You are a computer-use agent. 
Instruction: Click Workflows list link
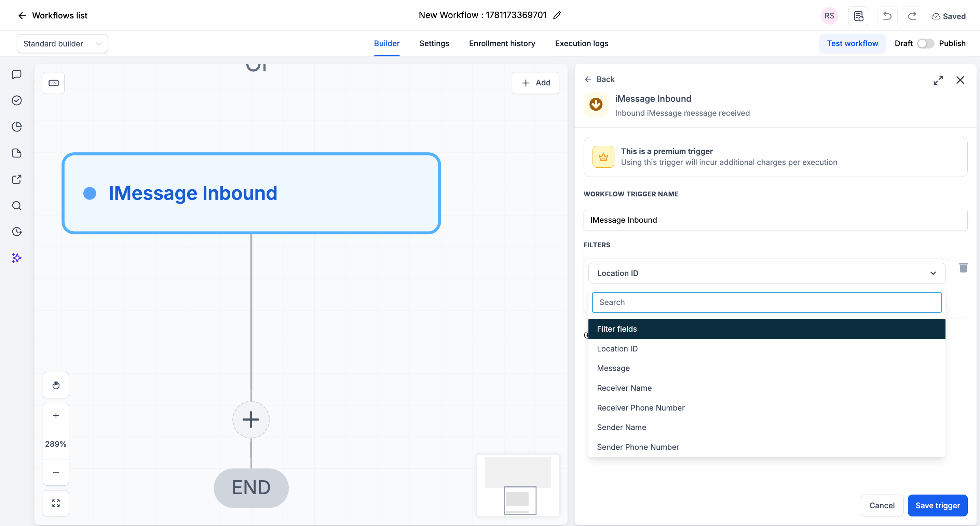pos(60,16)
